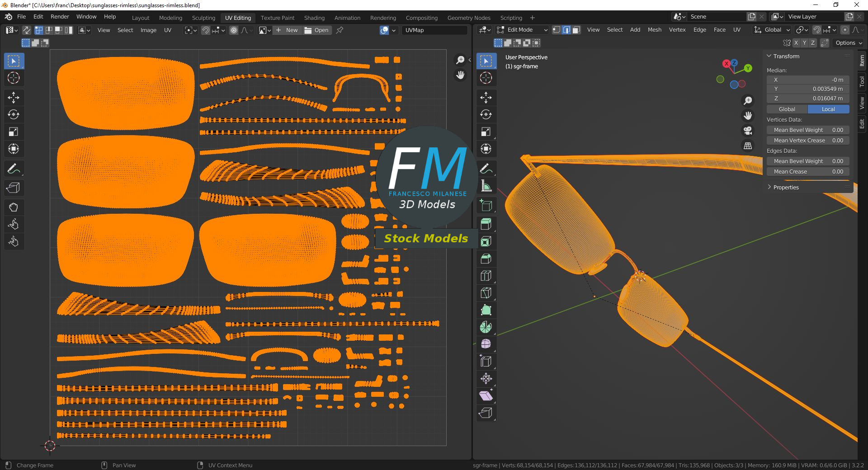
Task: Expand the Properties panel section
Action: click(x=786, y=187)
